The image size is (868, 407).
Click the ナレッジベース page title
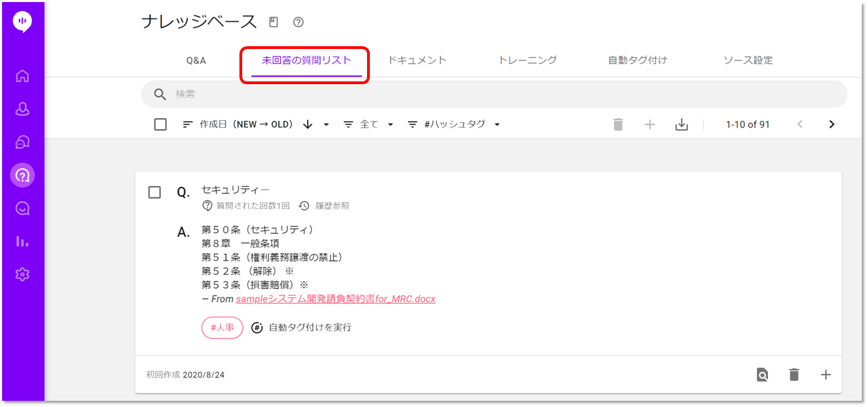click(199, 22)
